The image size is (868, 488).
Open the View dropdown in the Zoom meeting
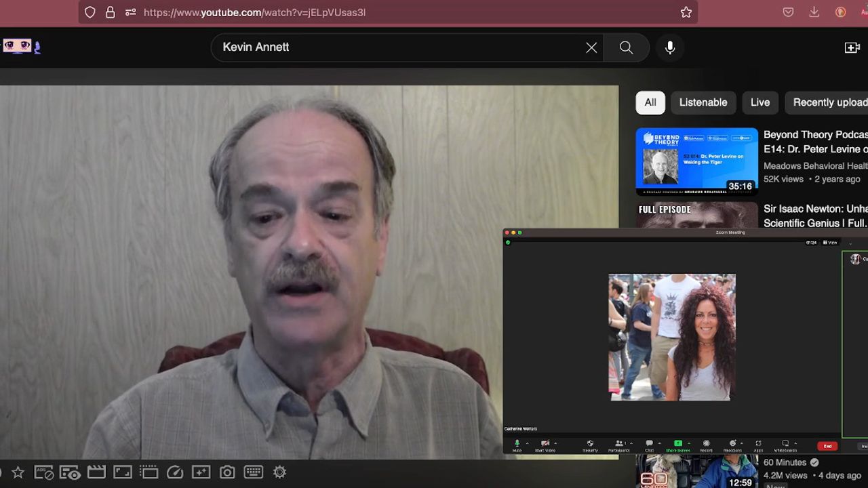pyautogui.click(x=830, y=243)
